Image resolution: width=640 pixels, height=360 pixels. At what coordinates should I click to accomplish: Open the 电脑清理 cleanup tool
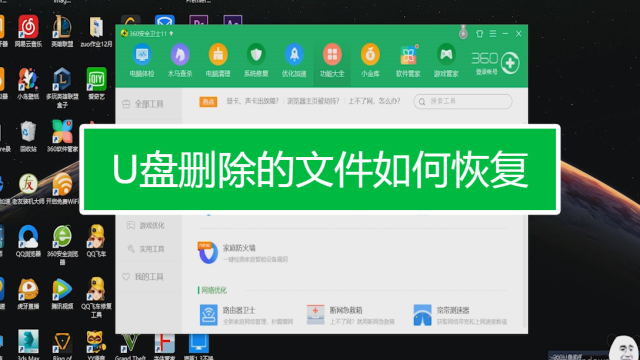218,60
